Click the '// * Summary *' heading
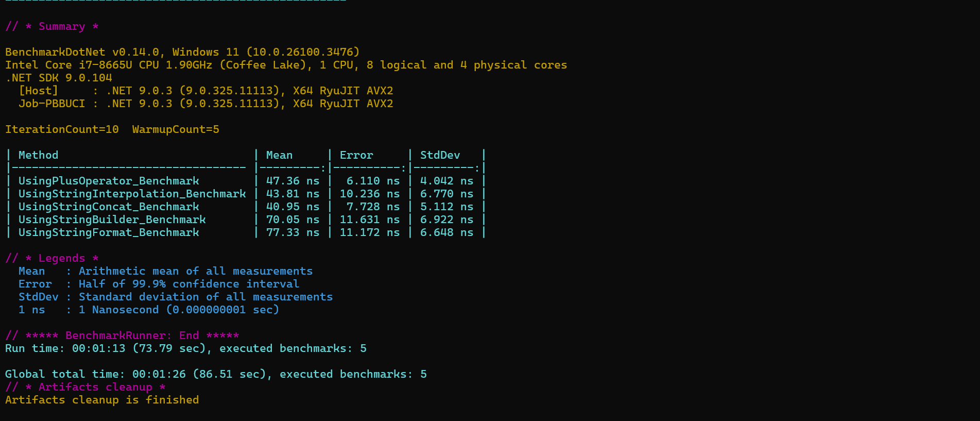The image size is (980, 421). pos(52,26)
